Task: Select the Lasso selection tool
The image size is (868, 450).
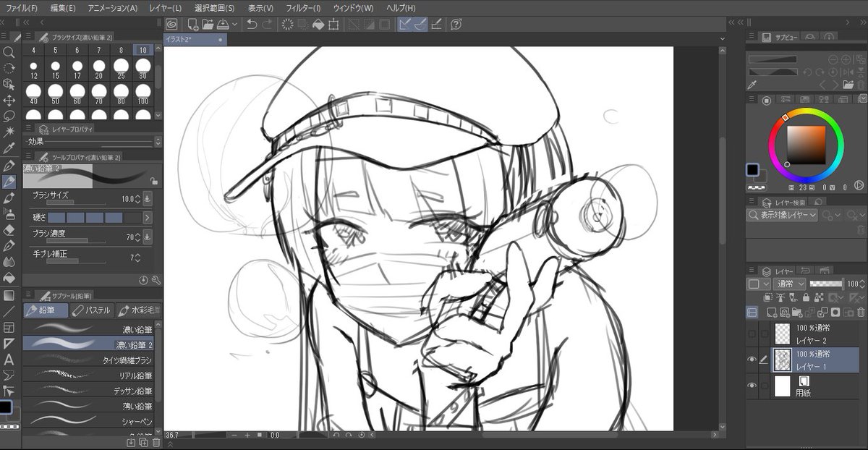Action: point(9,116)
